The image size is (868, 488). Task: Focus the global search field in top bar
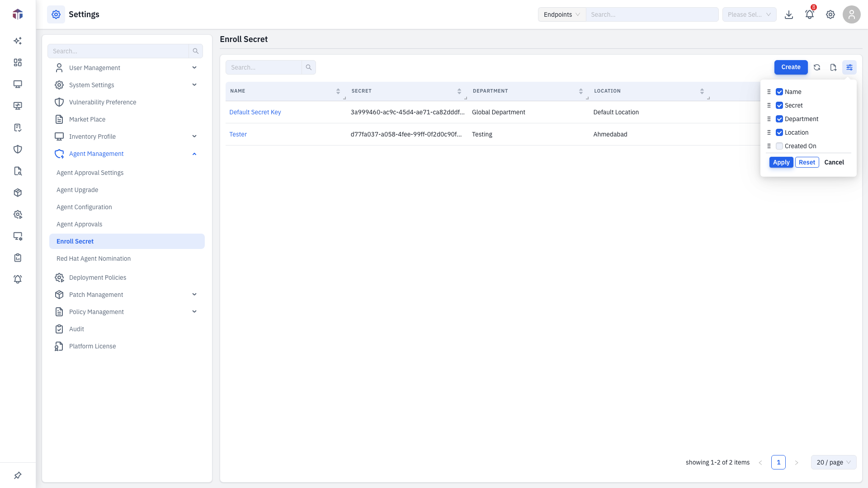click(x=652, y=14)
